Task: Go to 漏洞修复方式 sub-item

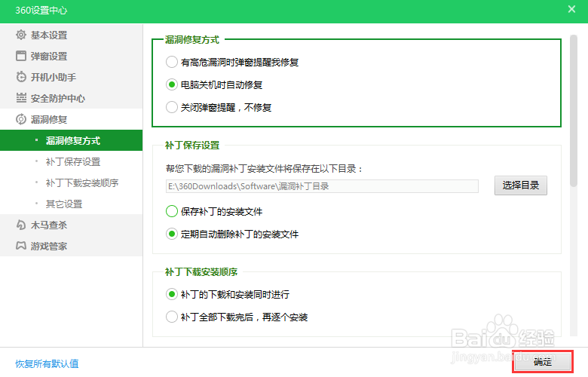Action: click(72, 140)
